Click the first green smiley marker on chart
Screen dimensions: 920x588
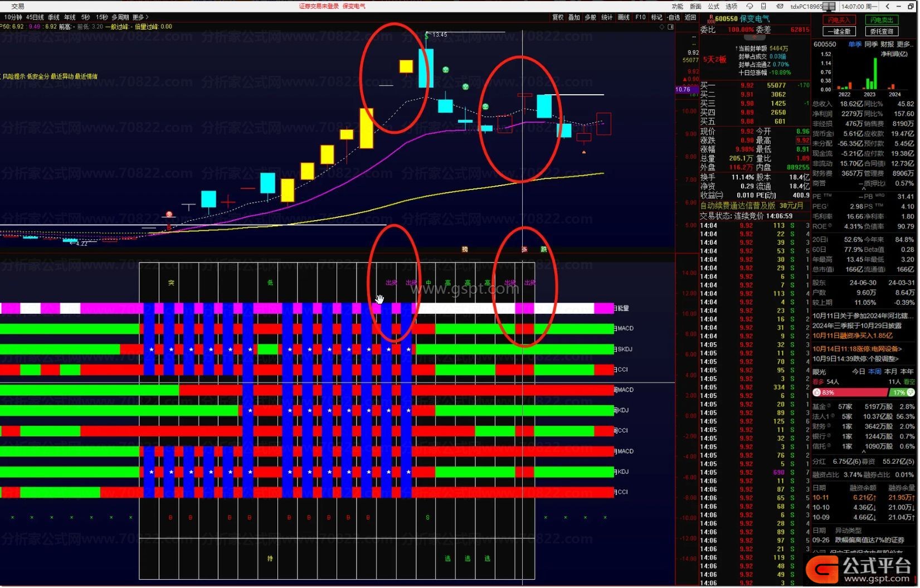pos(446,70)
